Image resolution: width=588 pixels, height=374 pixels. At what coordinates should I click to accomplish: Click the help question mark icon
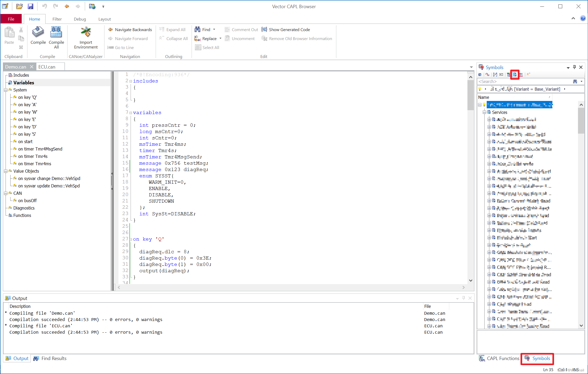tap(583, 18)
